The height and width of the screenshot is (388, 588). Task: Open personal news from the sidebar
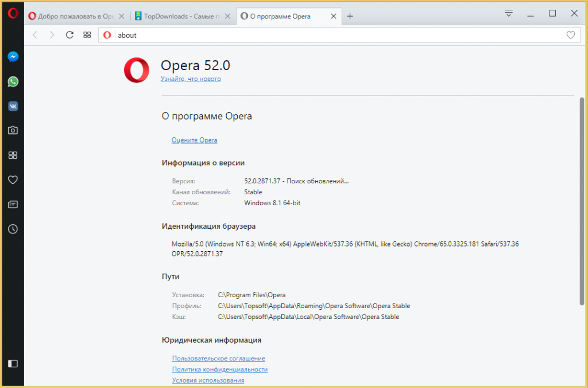point(13,205)
